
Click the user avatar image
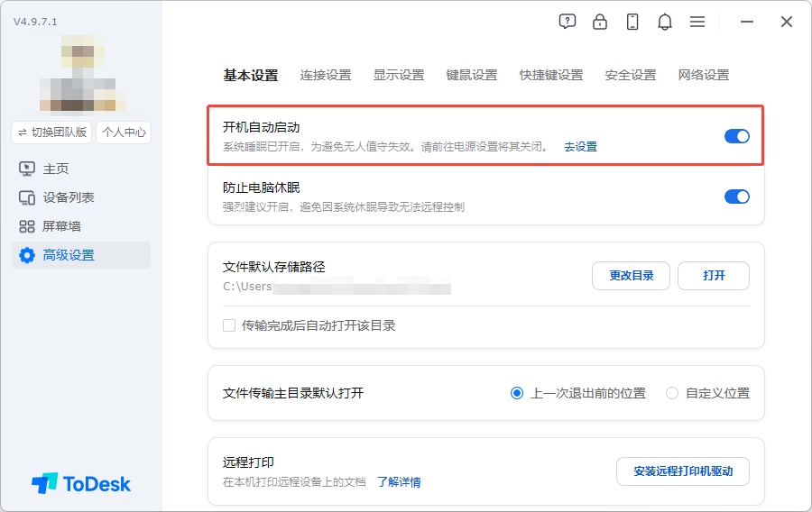(x=83, y=73)
